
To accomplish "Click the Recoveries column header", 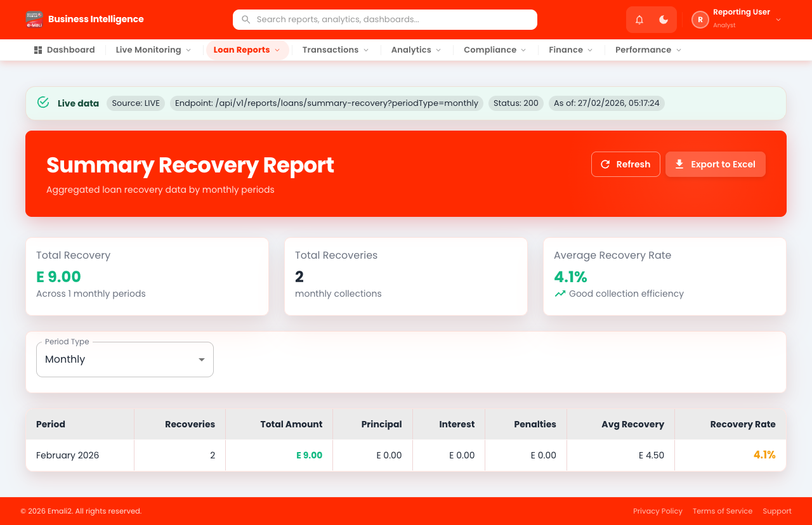I will pyautogui.click(x=180, y=424).
